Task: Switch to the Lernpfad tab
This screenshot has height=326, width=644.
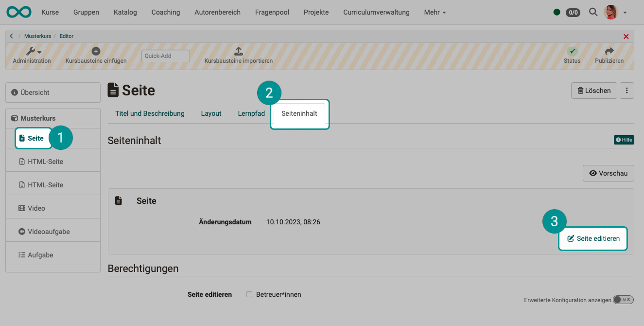Action: click(x=251, y=113)
